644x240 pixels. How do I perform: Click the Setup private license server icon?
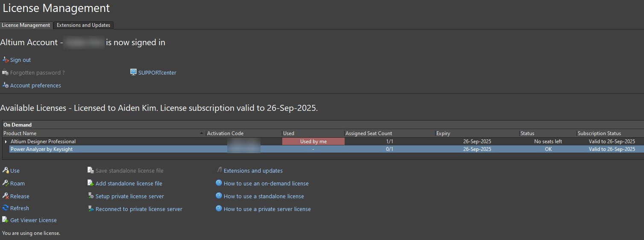click(x=91, y=196)
